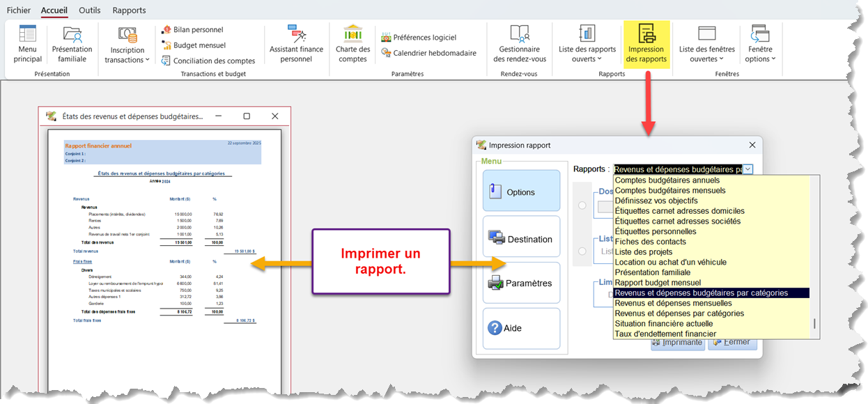Click the Destination menu button
Image resolution: width=868 pixels, height=404 pixels.
coord(521,238)
